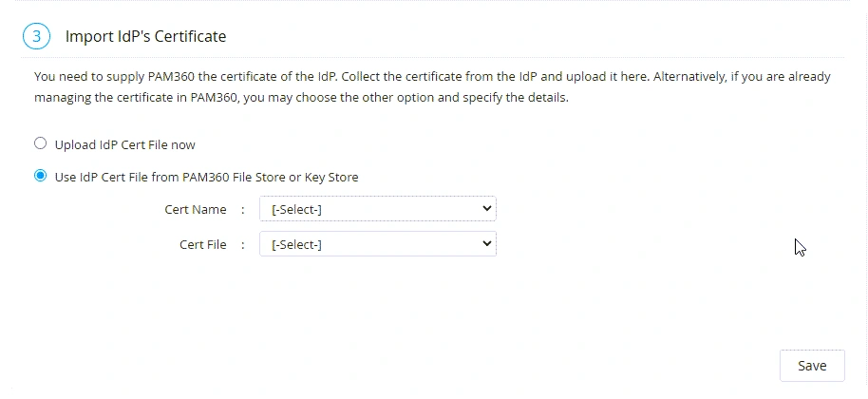Click the Cert File dropdown chevron arrow
Image resolution: width=868 pixels, height=399 pixels.
[x=486, y=244]
